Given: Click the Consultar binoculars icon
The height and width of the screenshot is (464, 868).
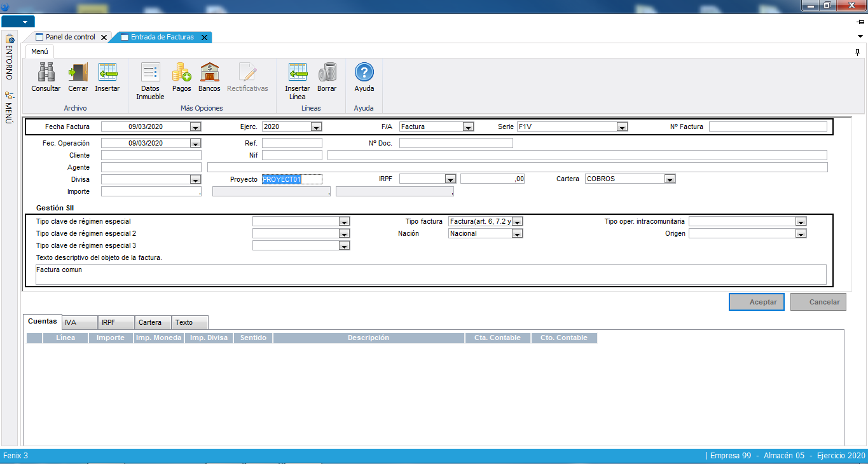Looking at the screenshot, I should [x=46, y=72].
